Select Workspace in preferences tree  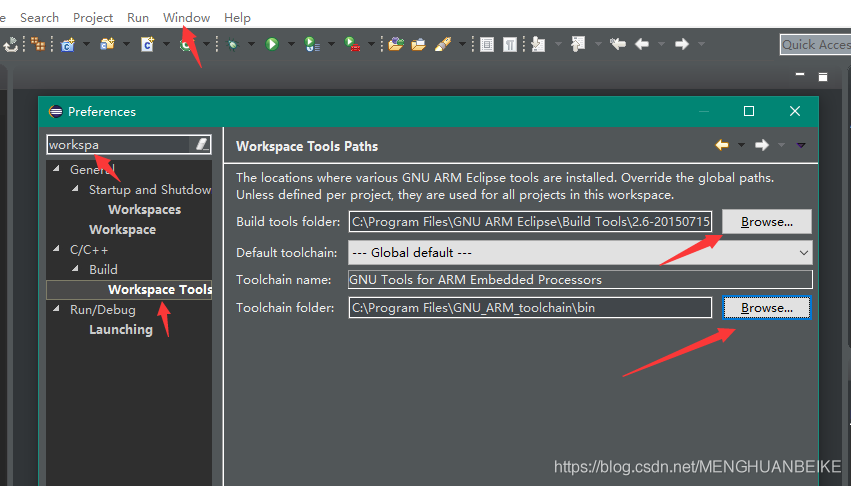pos(123,230)
